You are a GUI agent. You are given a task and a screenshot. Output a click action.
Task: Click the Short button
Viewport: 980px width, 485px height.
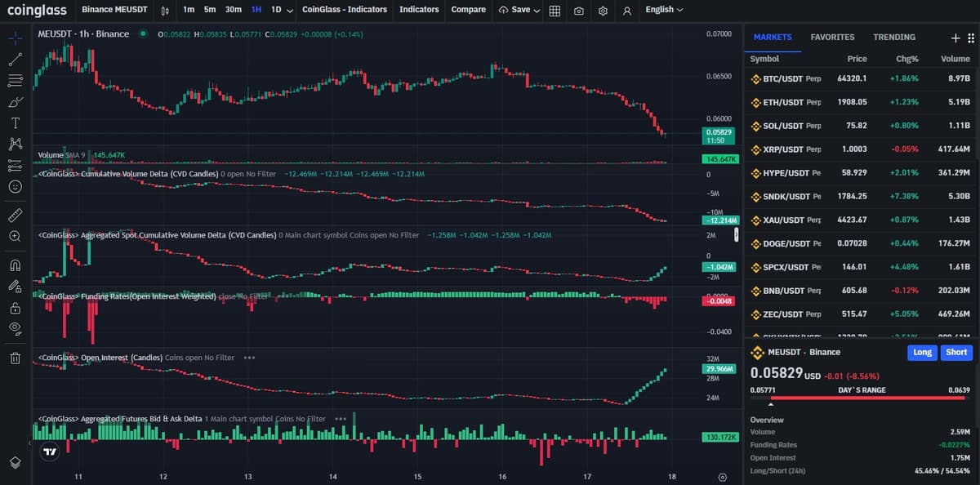956,353
